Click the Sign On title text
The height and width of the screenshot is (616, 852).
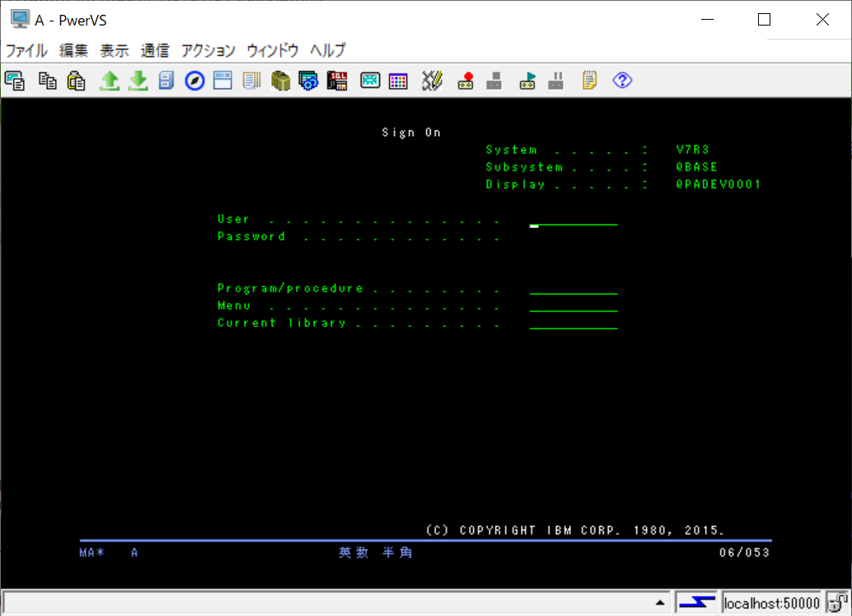[x=411, y=133]
